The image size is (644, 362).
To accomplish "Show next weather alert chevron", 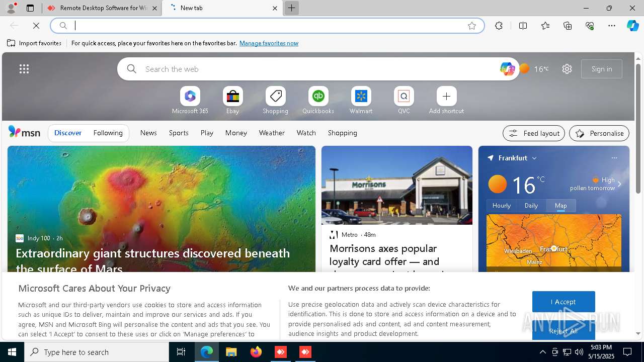I will point(619,184).
